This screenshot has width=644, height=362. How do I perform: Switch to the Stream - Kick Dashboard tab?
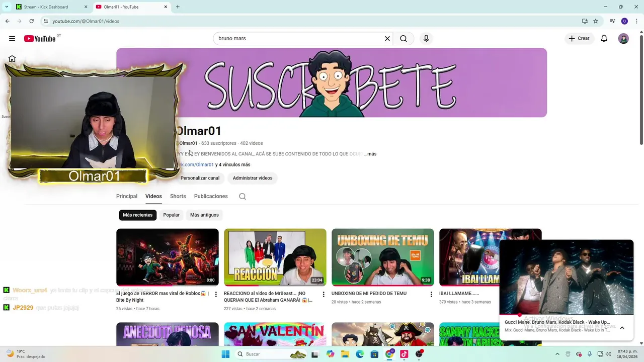51,7
